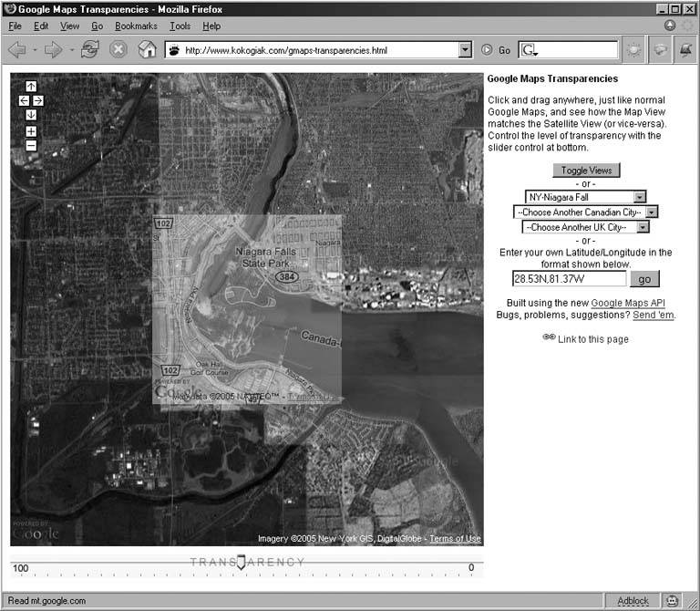The height and width of the screenshot is (611, 700).
Task: Reload the page with the Refresh icon
Action: (x=89, y=50)
